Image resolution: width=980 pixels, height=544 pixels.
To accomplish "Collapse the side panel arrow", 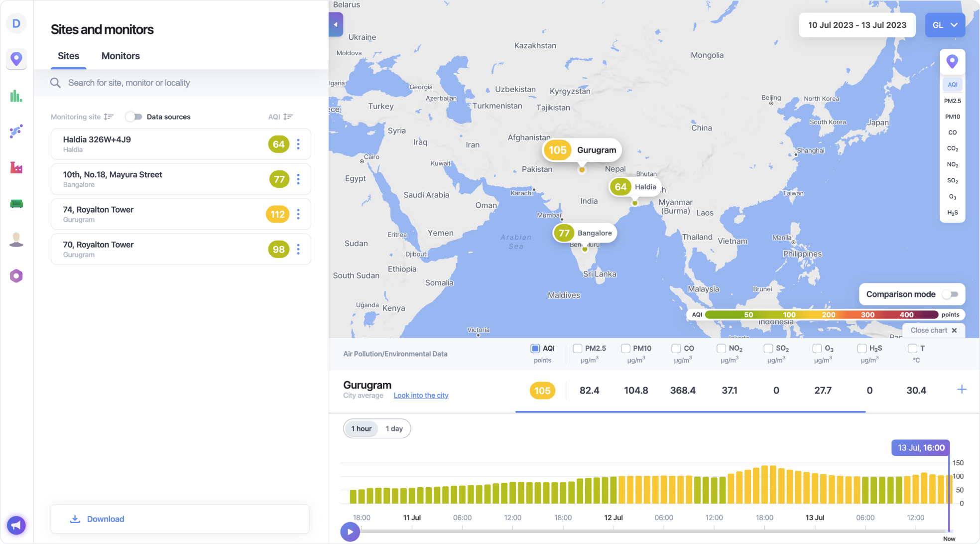I will point(336,24).
